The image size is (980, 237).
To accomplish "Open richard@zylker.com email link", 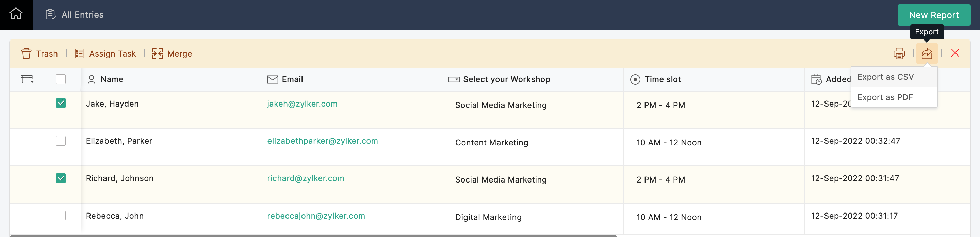I will tap(306, 178).
